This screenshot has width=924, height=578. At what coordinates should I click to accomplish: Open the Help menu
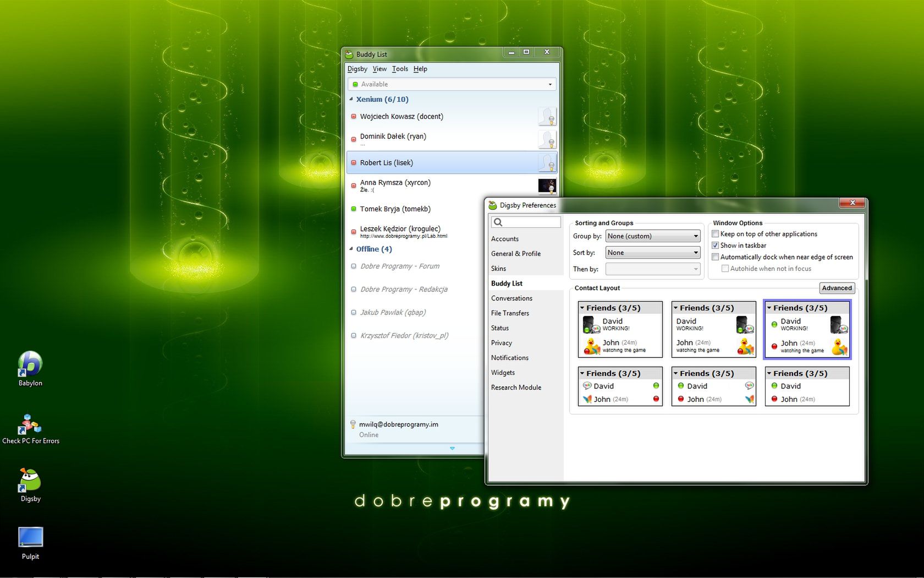pos(420,69)
